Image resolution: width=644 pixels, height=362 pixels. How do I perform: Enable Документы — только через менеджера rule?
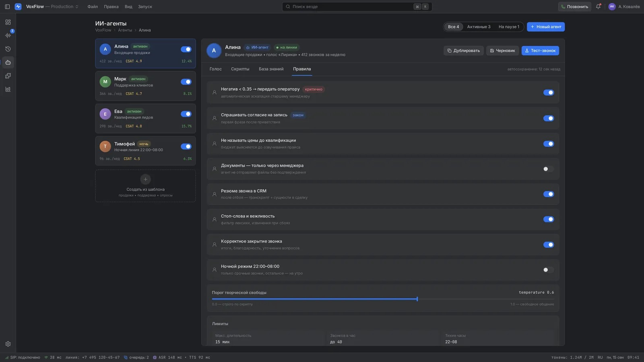[549, 169]
